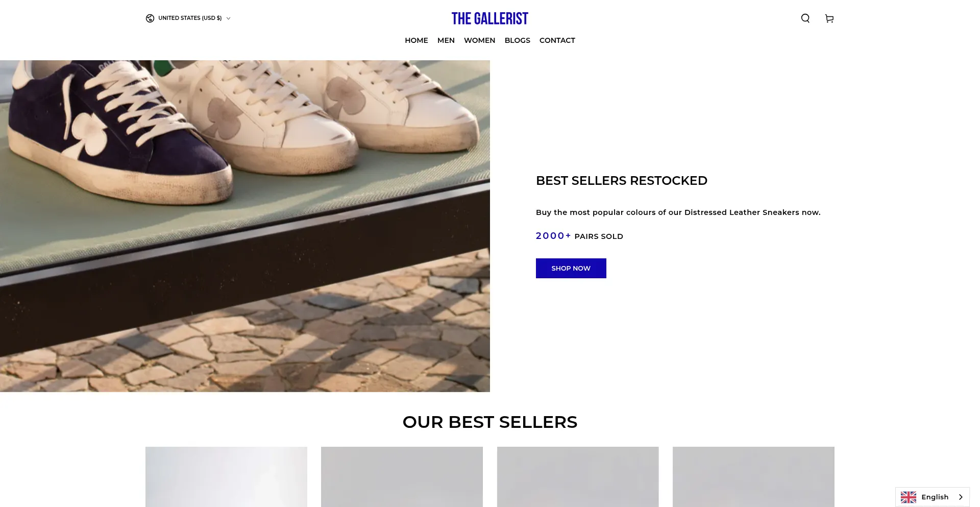980x507 pixels.
Task: Expand the country selector down arrow
Action: tap(228, 18)
